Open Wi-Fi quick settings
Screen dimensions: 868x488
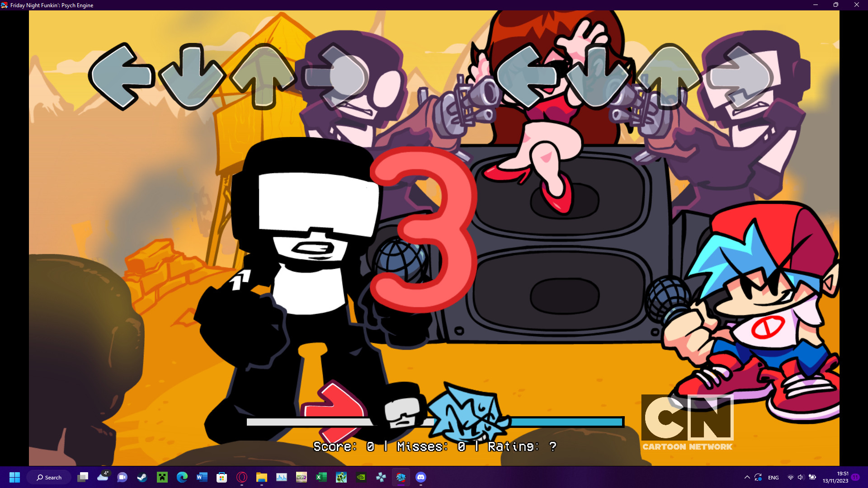(791, 477)
